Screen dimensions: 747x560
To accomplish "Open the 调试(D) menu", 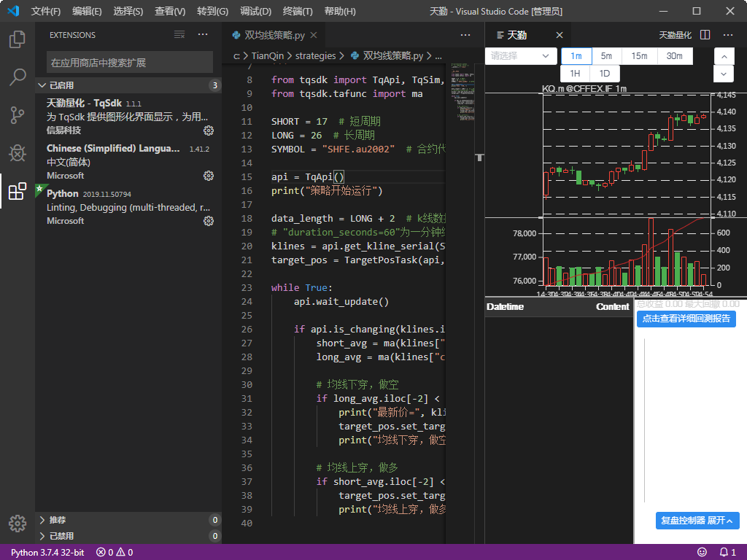I will (255, 11).
